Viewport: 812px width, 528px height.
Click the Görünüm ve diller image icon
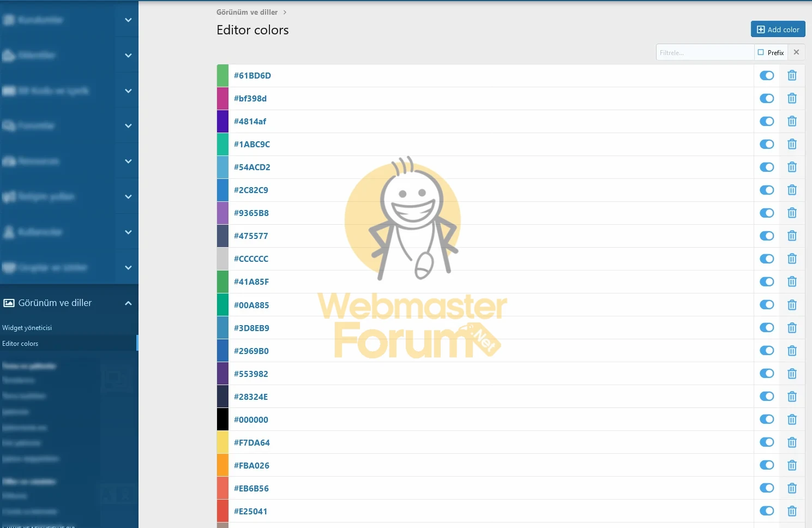(x=9, y=303)
